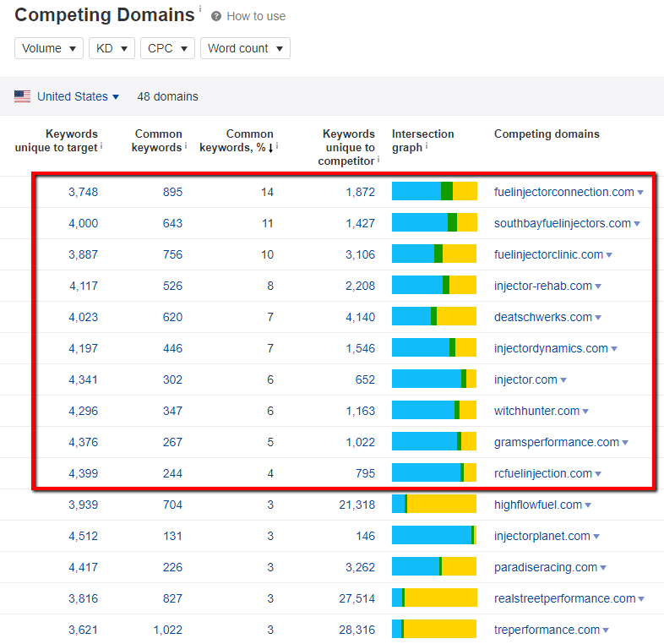The height and width of the screenshot is (644, 664).
Task: Click unique-to-competitor value 27,514
Action: pos(357,598)
